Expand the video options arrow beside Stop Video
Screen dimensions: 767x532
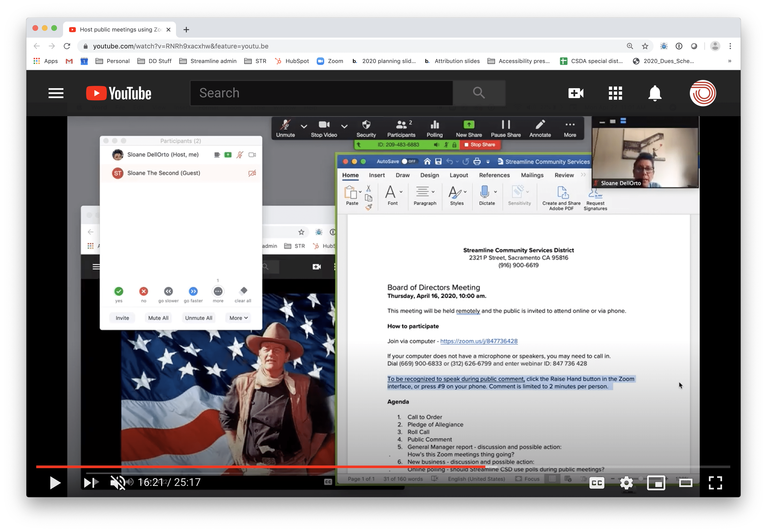pyautogui.click(x=344, y=126)
